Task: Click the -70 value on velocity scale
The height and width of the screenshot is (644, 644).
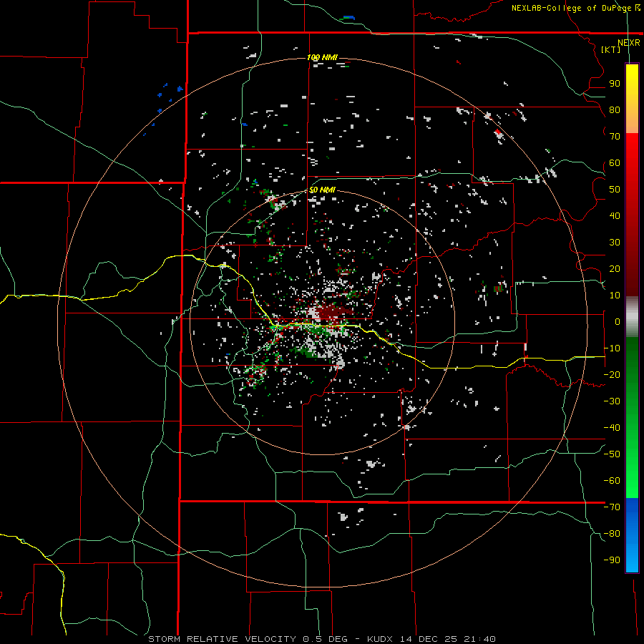Action: (612, 507)
